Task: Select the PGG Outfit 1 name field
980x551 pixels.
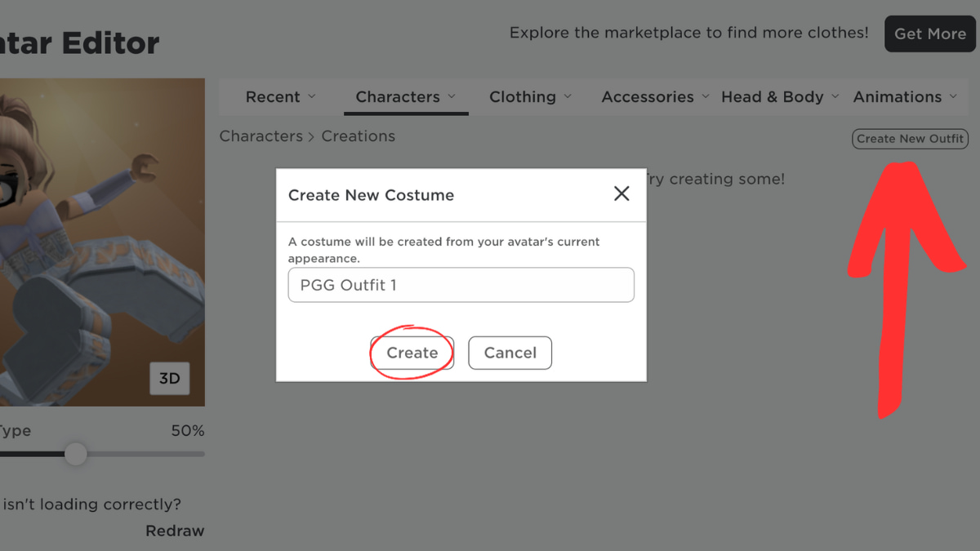Action: click(461, 285)
